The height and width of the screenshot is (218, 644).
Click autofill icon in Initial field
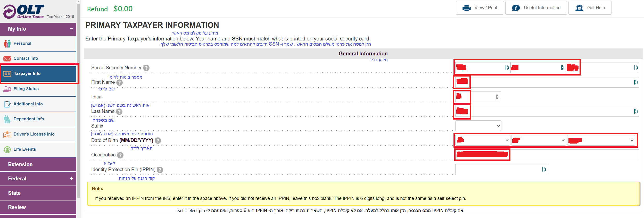pyautogui.click(x=498, y=97)
